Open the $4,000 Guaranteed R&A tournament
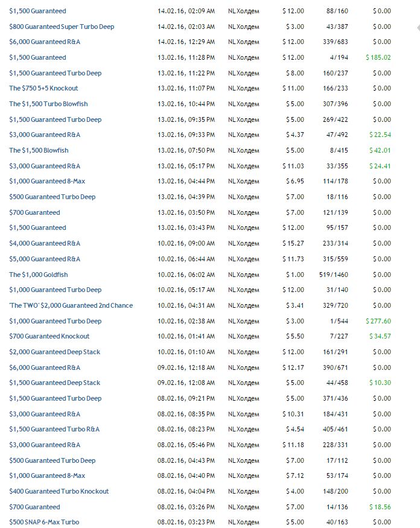This screenshot has width=420, height=528. pos(45,243)
